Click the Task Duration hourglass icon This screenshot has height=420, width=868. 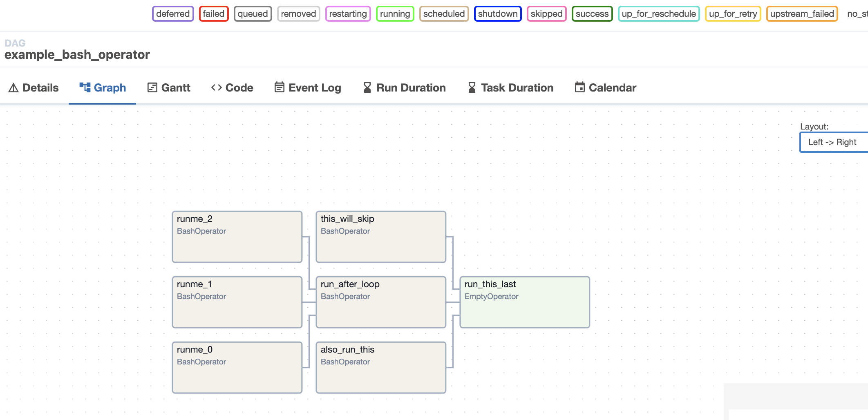pyautogui.click(x=472, y=88)
